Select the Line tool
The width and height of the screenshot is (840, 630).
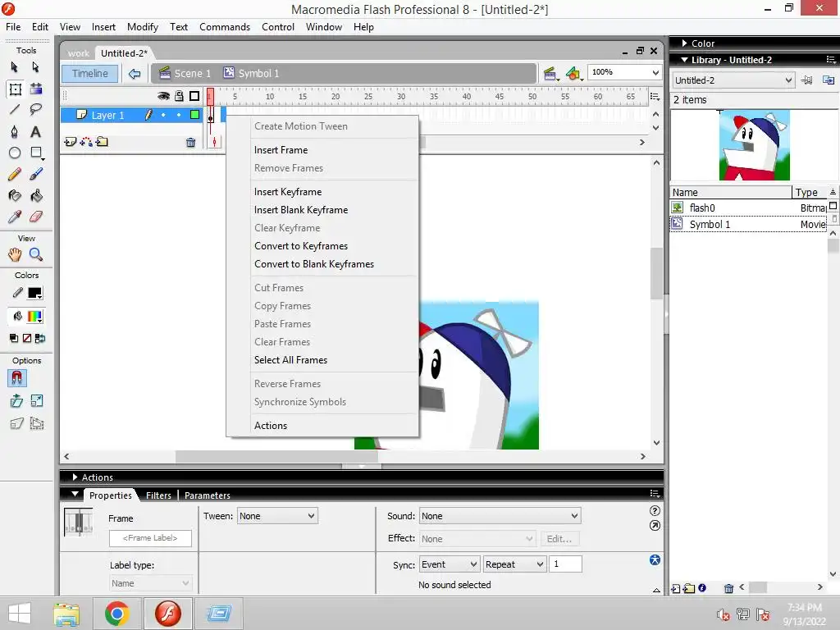(x=15, y=110)
